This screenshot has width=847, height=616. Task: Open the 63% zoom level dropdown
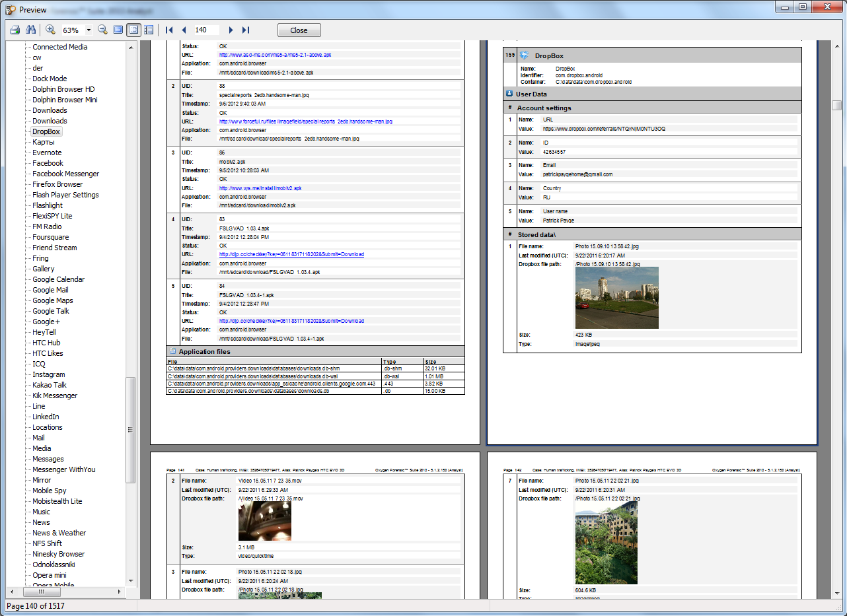89,30
